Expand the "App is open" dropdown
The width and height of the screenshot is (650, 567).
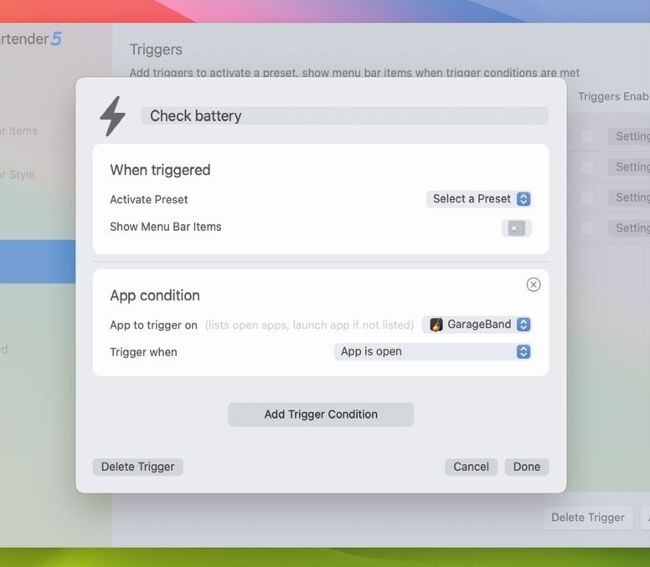(x=432, y=352)
